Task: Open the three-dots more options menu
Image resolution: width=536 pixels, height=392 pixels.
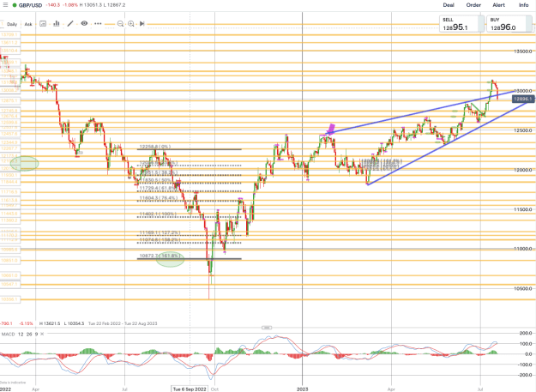Action: [98, 23]
